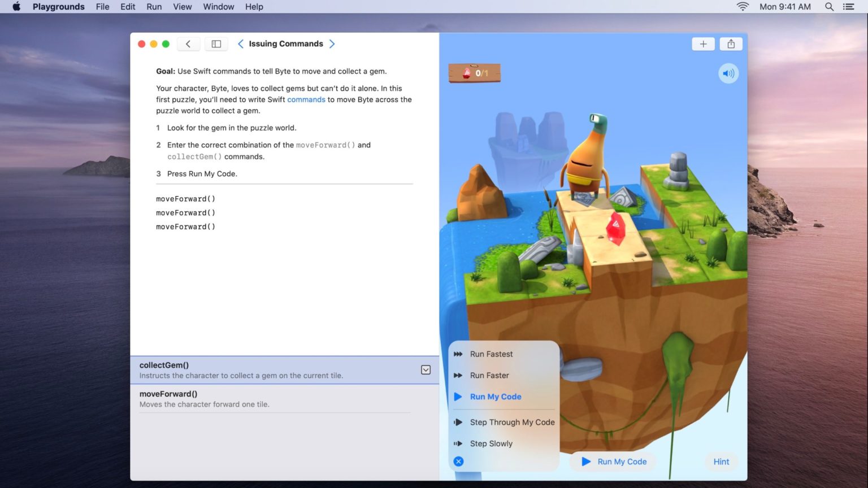
Task: Go to the next lesson page chevron
Action: tap(332, 43)
